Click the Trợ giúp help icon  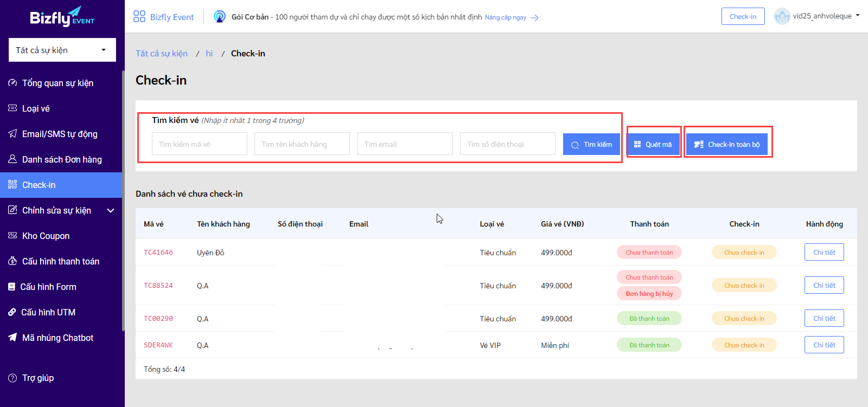click(x=12, y=378)
